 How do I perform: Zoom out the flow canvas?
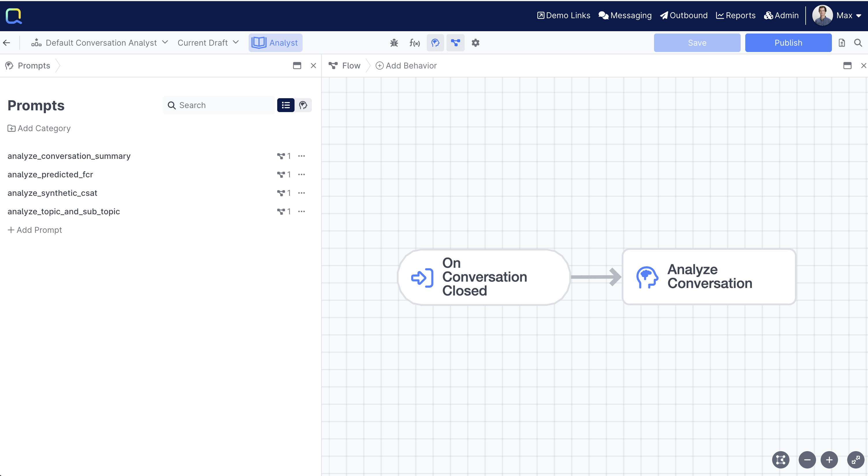click(x=807, y=460)
